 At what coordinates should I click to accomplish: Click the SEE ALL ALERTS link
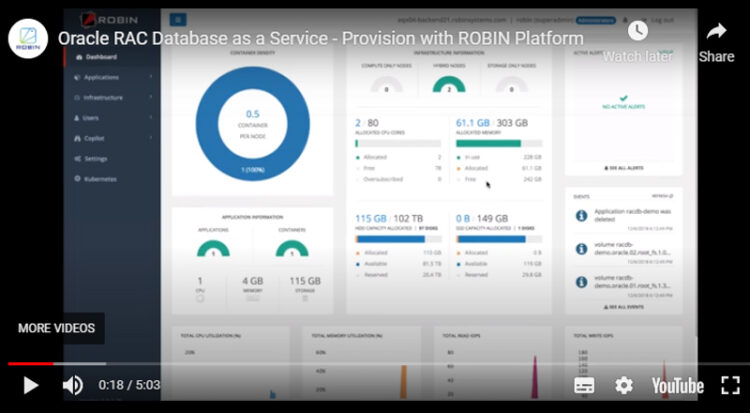623,168
